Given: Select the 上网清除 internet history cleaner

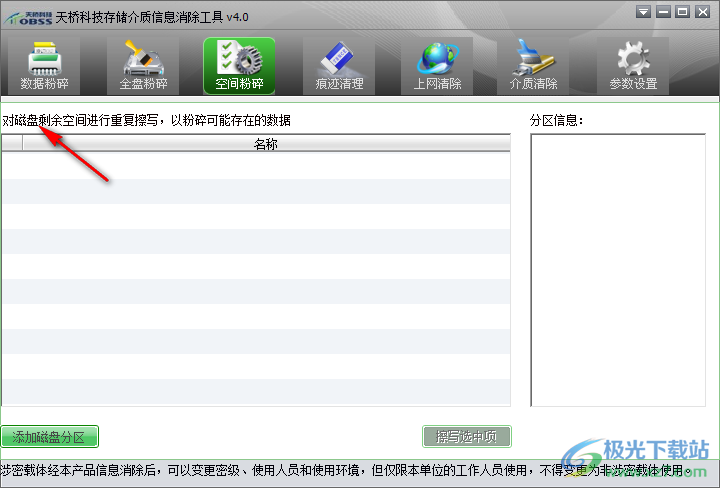Looking at the screenshot, I should (437, 66).
